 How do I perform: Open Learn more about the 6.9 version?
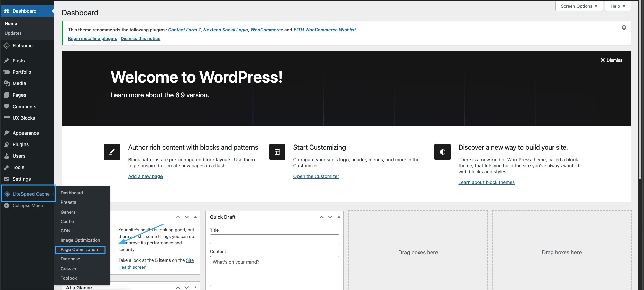click(x=160, y=95)
